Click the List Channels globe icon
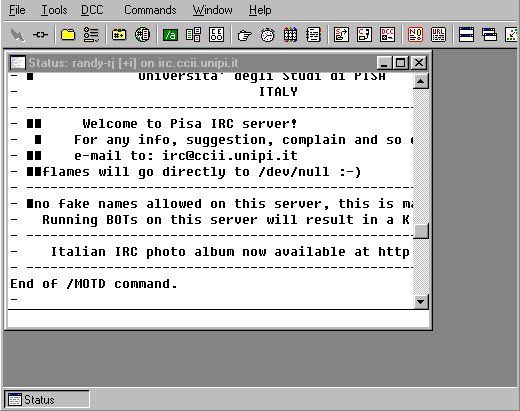This screenshot has height=411, width=520. tap(142, 35)
